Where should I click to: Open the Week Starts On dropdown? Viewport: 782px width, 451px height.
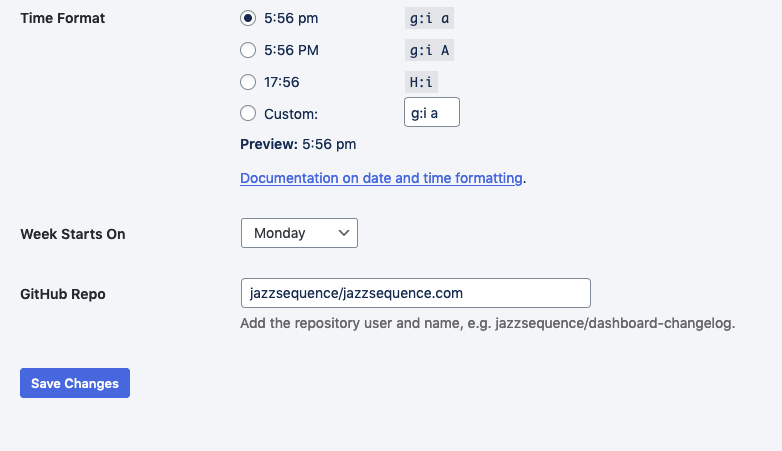point(298,233)
